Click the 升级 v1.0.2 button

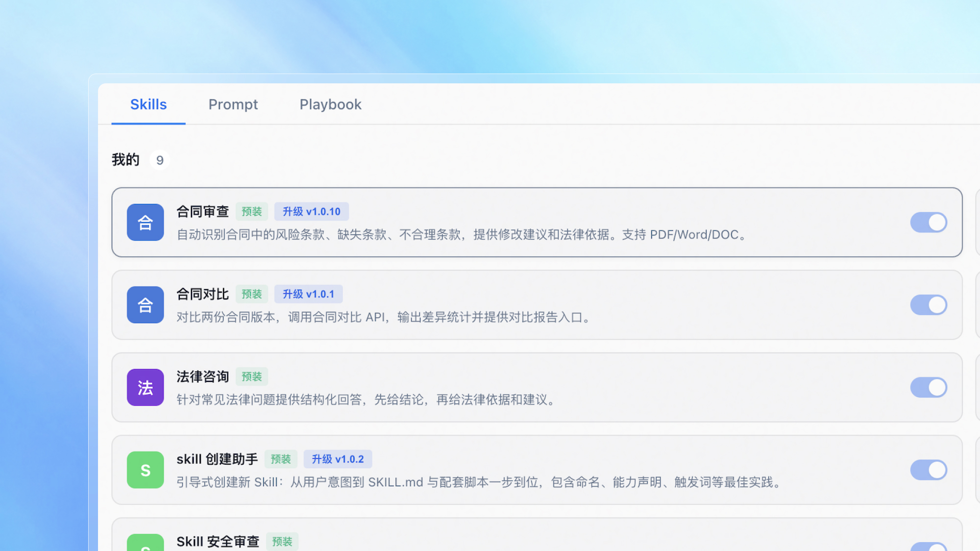pos(338,459)
